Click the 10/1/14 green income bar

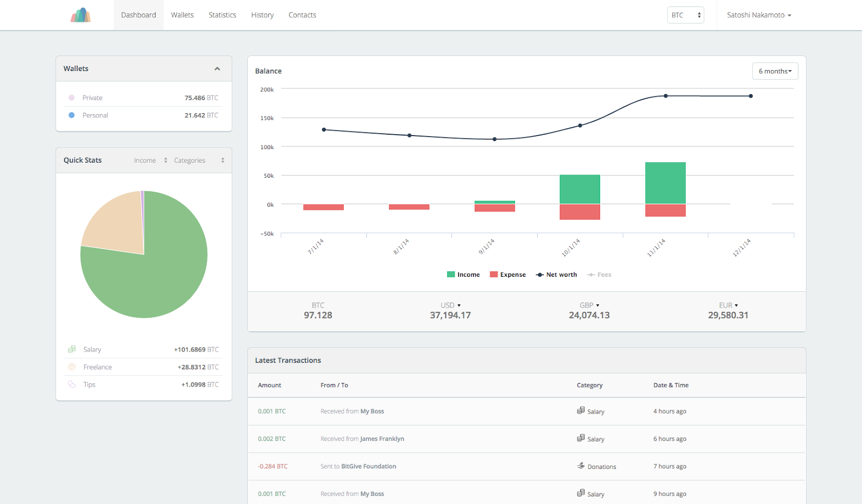coord(580,190)
